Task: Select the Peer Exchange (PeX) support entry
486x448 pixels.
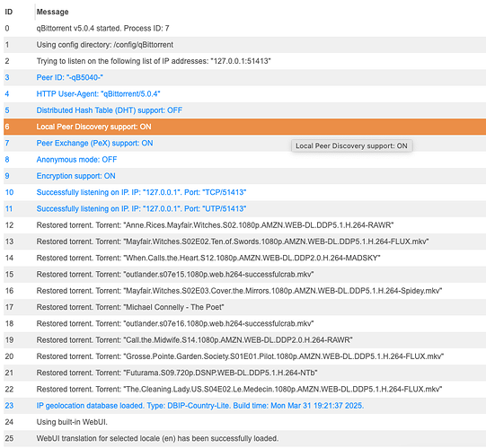Action: (x=244, y=143)
